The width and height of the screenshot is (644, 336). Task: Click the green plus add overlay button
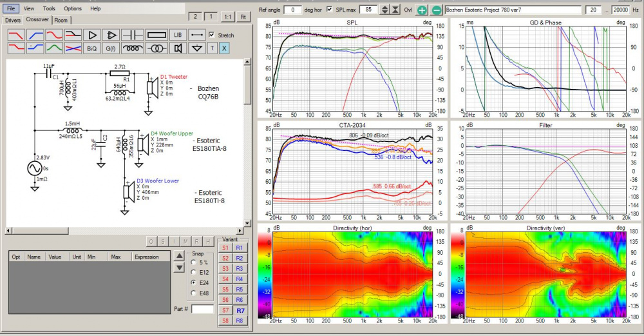point(421,10)
